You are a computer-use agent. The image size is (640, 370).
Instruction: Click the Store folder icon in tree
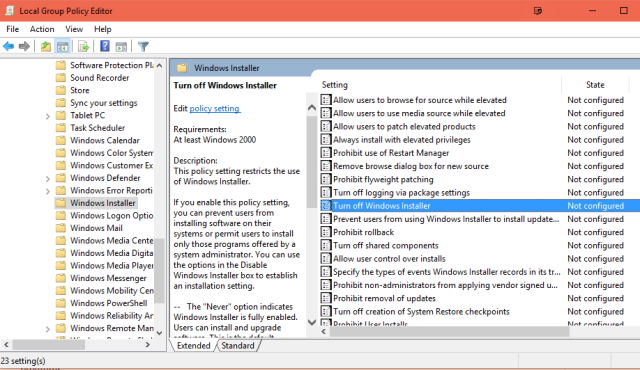coord(61,90)
